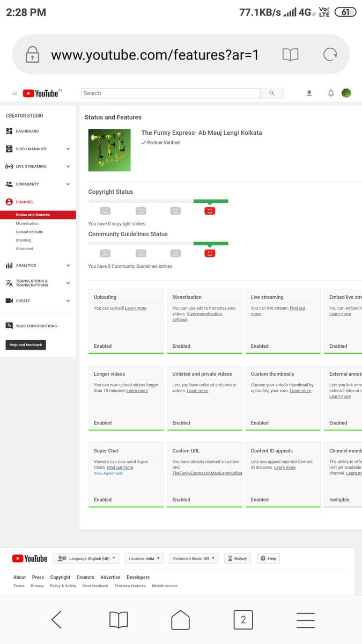Click the browser padlock security icon

pos(33,55)
